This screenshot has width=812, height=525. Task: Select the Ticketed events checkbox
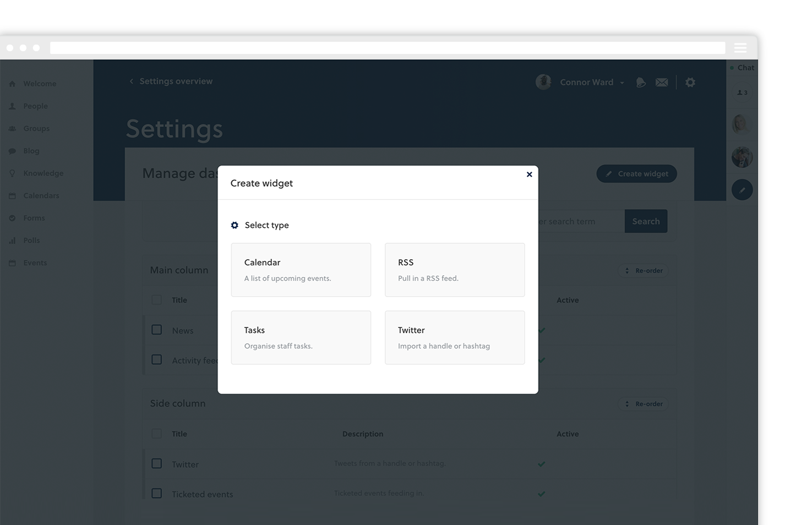pos(157,493)
